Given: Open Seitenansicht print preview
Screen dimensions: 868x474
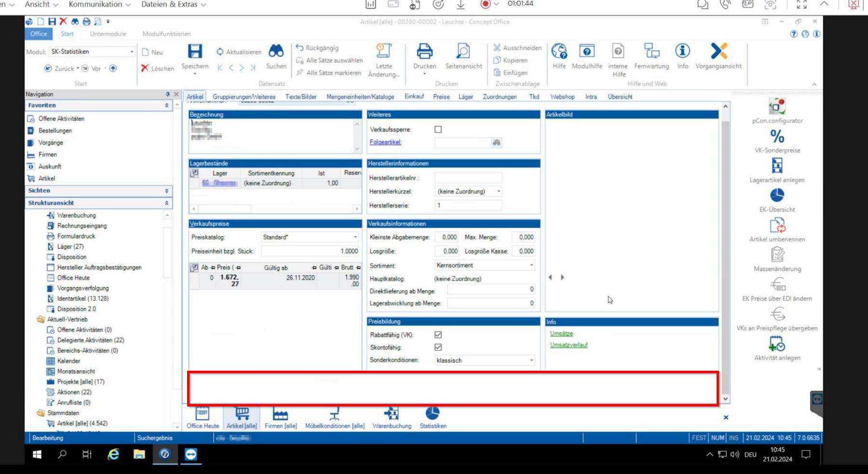Looking at the screenshot, I should point(463,51).
